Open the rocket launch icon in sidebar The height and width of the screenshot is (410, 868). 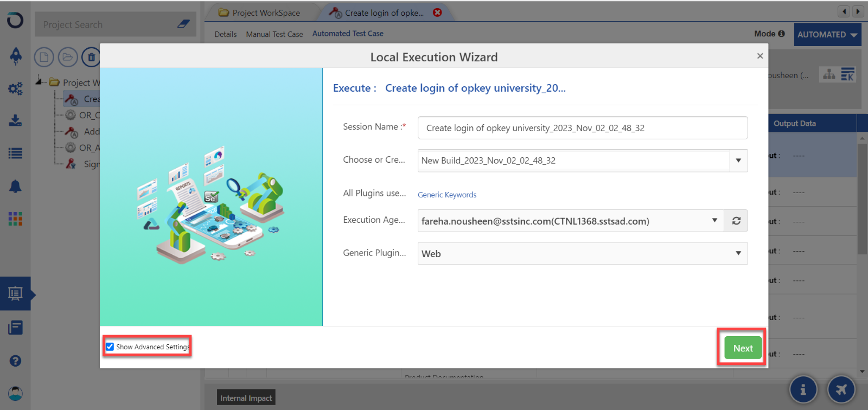pyautogui.click(x=16, y=55)
